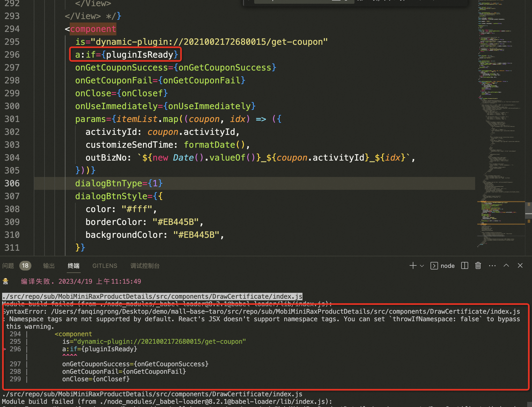
Task: Select line number 306 in the gutter
Action: [12, 183]
